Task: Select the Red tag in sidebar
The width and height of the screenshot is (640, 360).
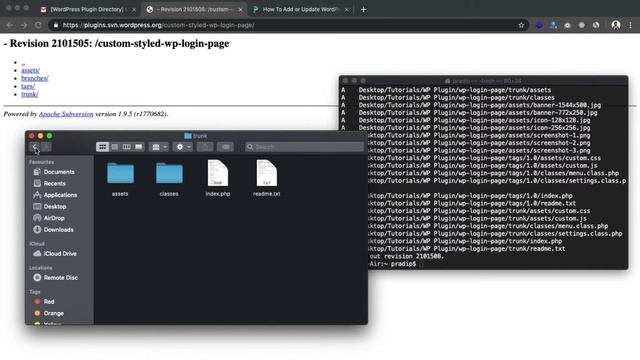Action: point(49,302)
